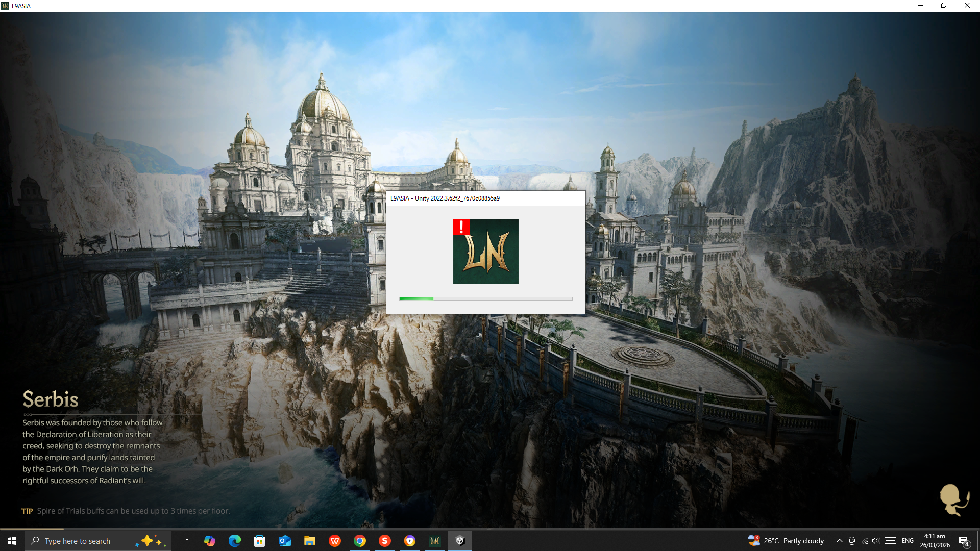Image resolution: width=980 pixels, height=551 pixels.
Task: Open the File Explorer taskbar icon
Action: point(310,541)
